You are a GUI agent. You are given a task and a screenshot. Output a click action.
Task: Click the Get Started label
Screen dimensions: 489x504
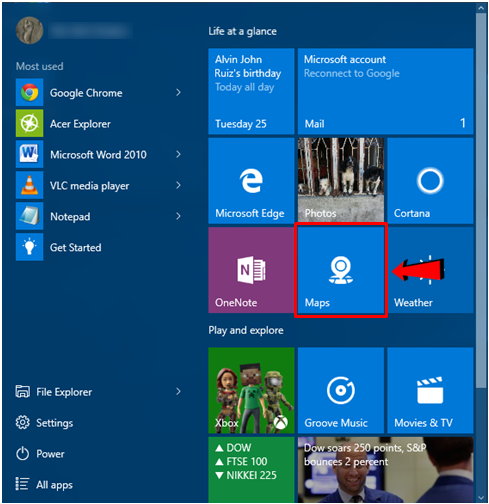pos(76,248)
